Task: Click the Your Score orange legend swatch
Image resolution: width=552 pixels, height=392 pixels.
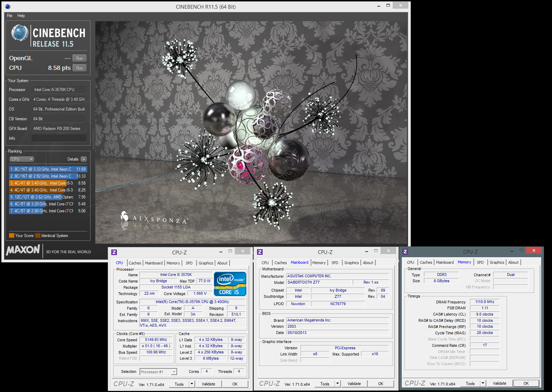Action: point(11,235)
